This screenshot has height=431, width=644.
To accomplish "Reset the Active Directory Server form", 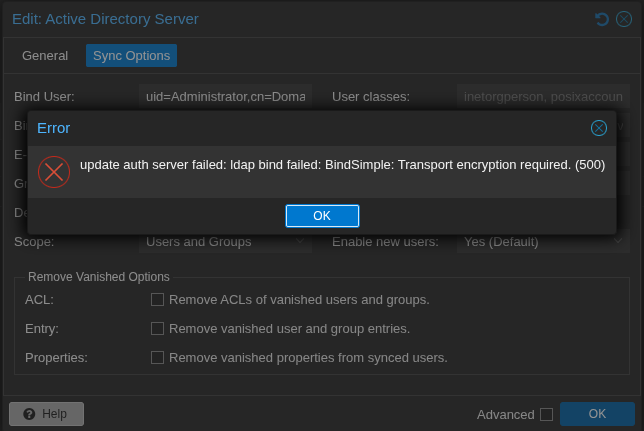I will [602, 19].
